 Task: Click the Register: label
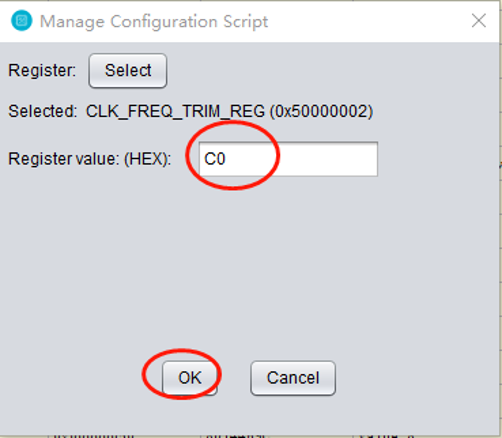coord(42,71)
